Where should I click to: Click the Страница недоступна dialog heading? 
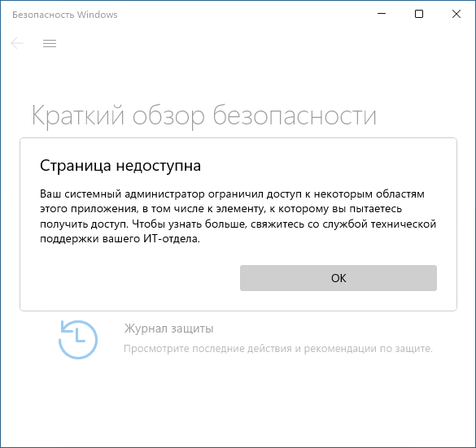pos(120,166)
